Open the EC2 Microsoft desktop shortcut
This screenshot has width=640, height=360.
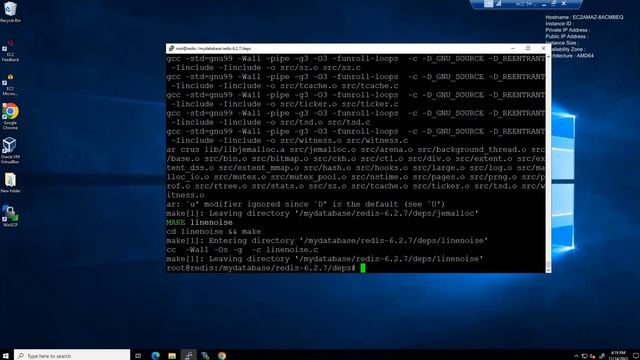[x=10, y=85]
